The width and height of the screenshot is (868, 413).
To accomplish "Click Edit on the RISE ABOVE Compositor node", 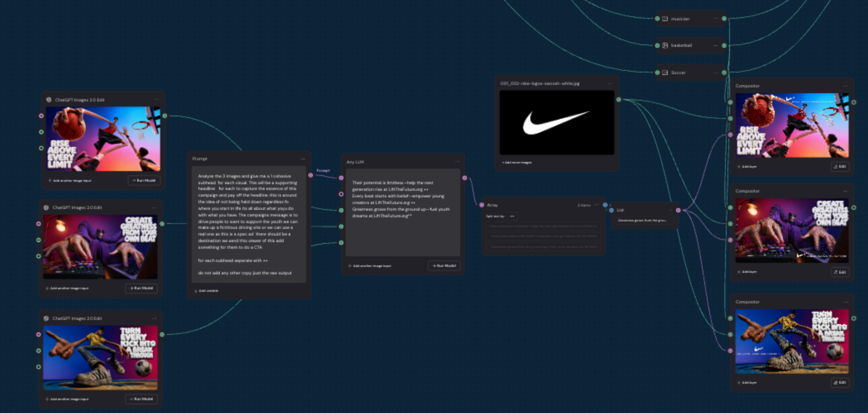I will tap(840, 166).
